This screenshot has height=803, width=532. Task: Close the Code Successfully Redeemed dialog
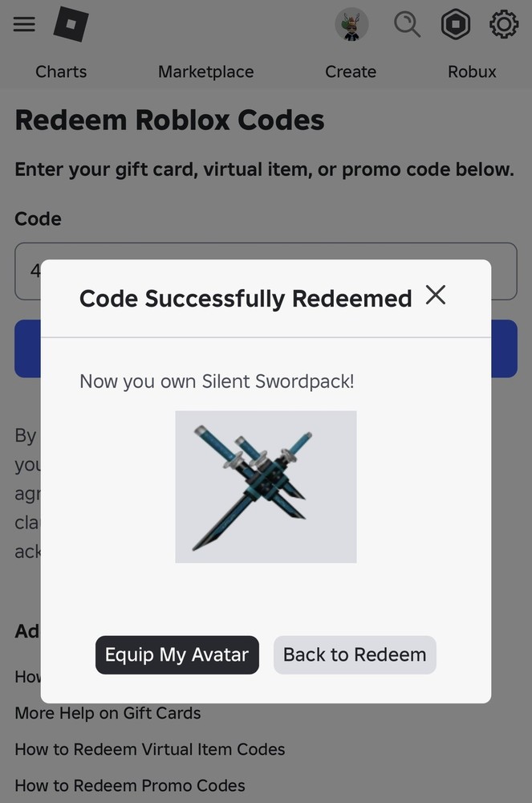click(436, 296)
